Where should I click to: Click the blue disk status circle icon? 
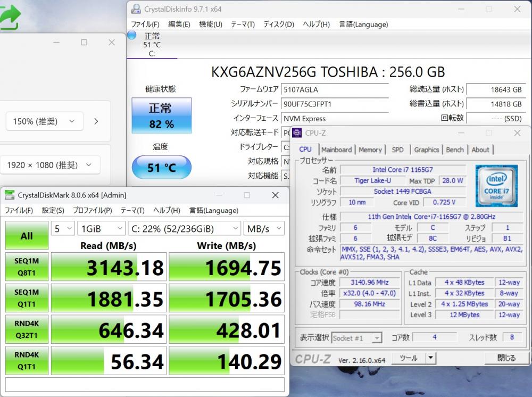coord(131,35)
